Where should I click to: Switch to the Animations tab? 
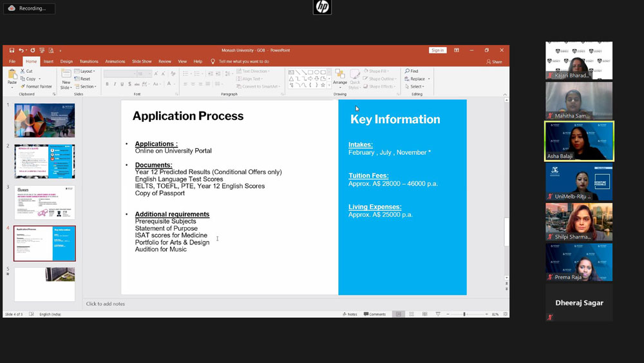[115, 61]
